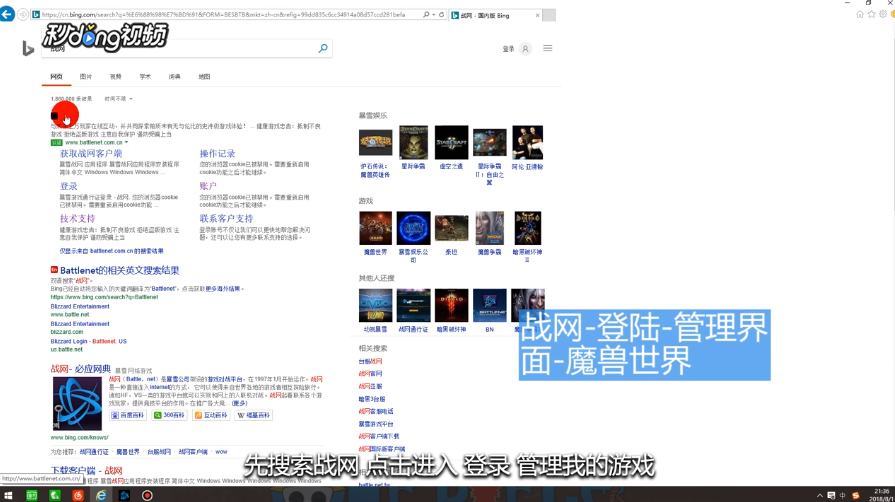Screen dimensions: 895x502
Task: Open the 台服战网 related search
Action: 370,362
